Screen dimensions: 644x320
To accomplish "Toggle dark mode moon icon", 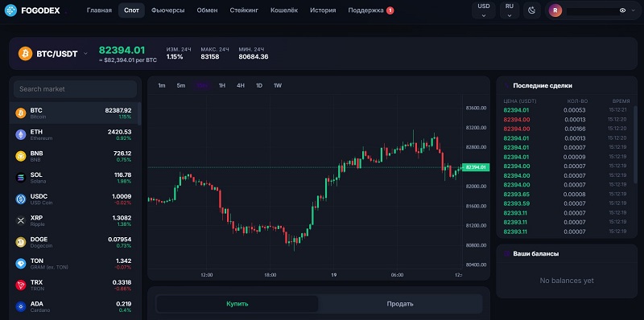I will [532, 10].
